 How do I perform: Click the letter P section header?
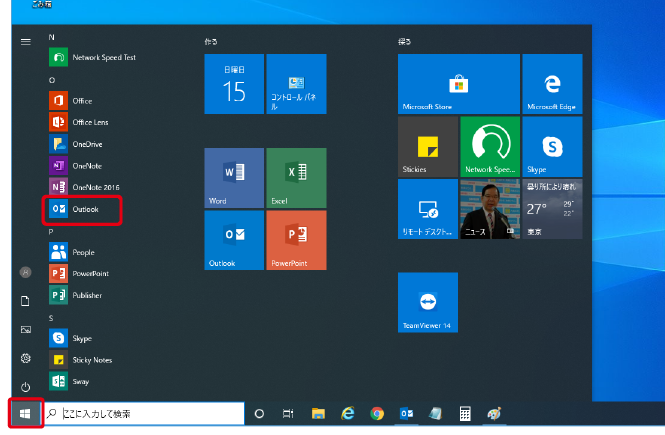[51, 232]
